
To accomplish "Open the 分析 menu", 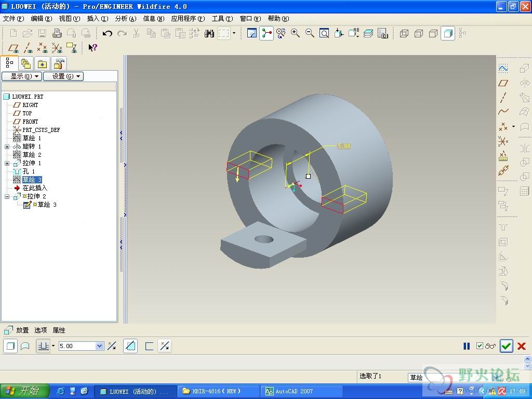I will click(x=126, y=19).
